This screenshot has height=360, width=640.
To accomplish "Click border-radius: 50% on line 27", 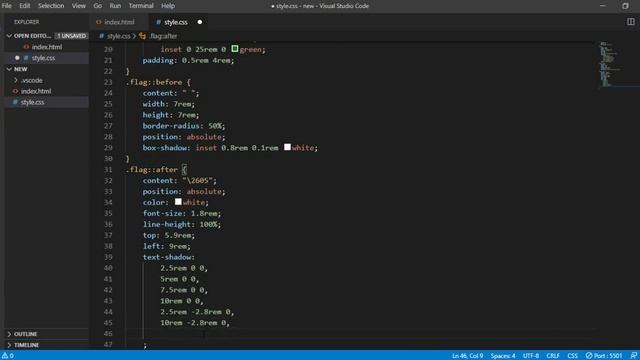I will (x=184, y=126).
